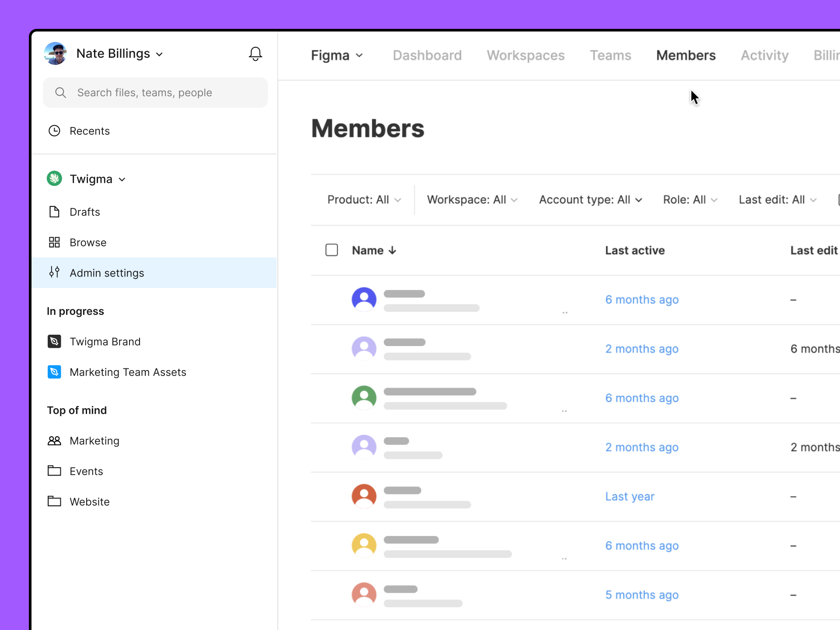Click the Last year activity link
The image size is (840, 630).
coord(630,496)
